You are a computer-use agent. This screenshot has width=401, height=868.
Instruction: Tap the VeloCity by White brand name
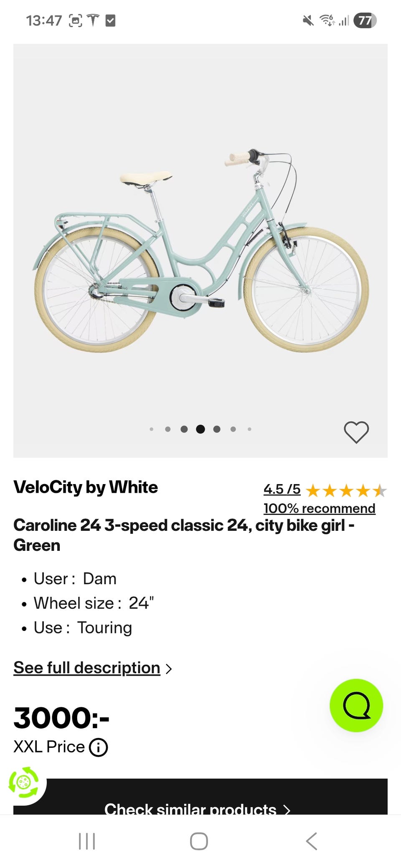(86, 487)
